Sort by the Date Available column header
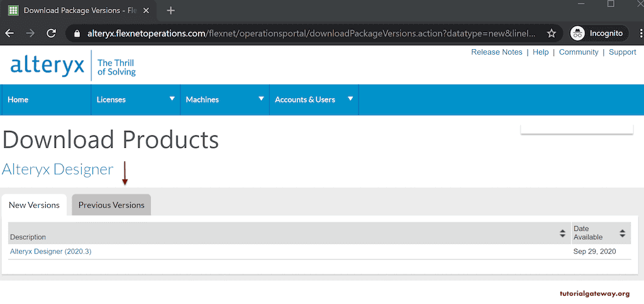 tap(588, 233)
